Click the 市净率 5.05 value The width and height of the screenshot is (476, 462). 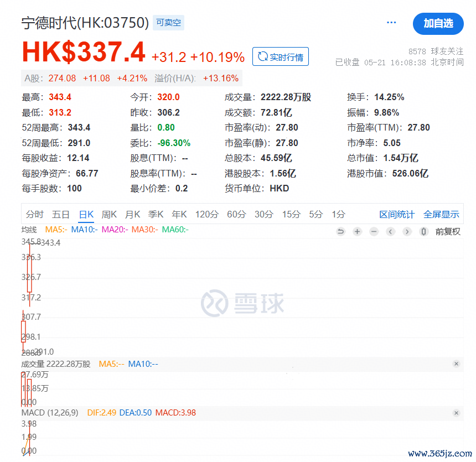(392, 143)
